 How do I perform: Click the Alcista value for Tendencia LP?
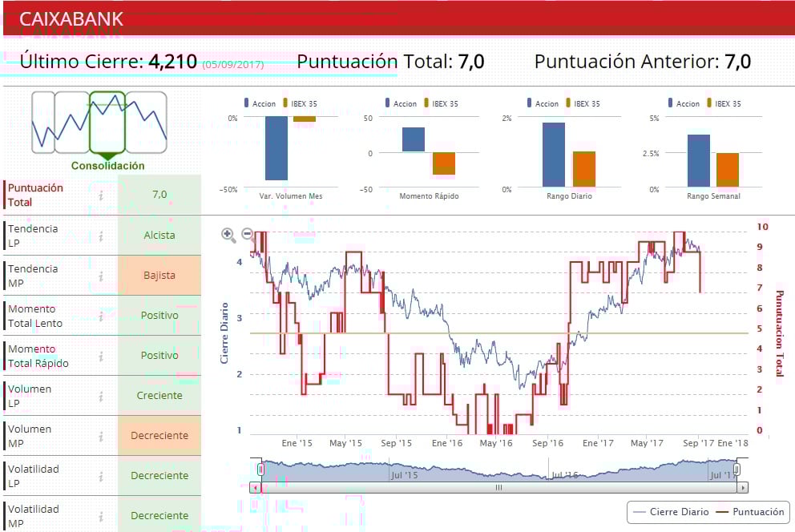pyautogui.click(x=159, y=235)
